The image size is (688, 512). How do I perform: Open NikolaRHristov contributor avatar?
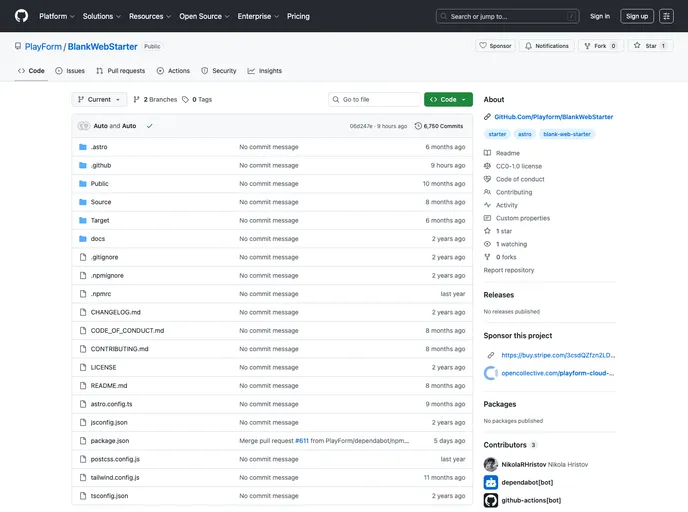(x=490, y=465)
